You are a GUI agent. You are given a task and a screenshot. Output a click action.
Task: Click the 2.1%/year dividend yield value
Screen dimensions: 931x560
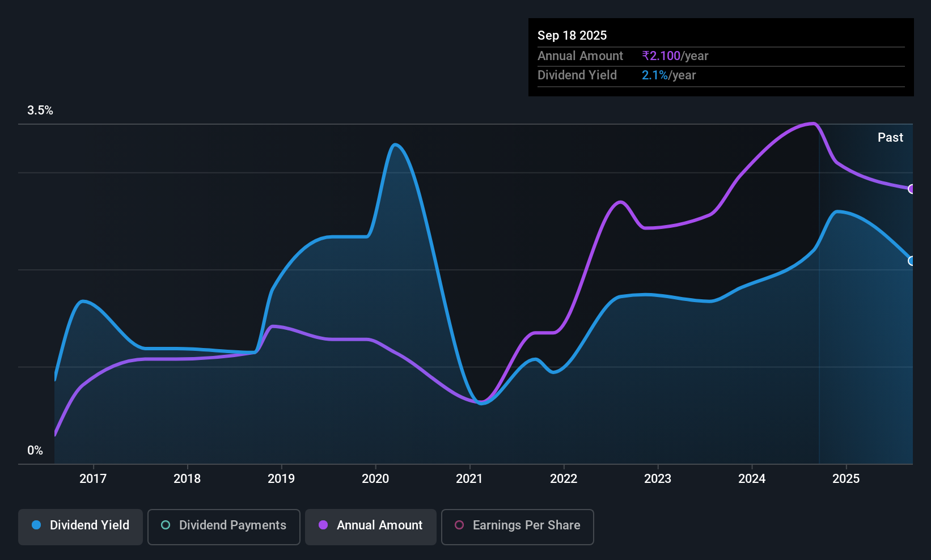point(669,75)
